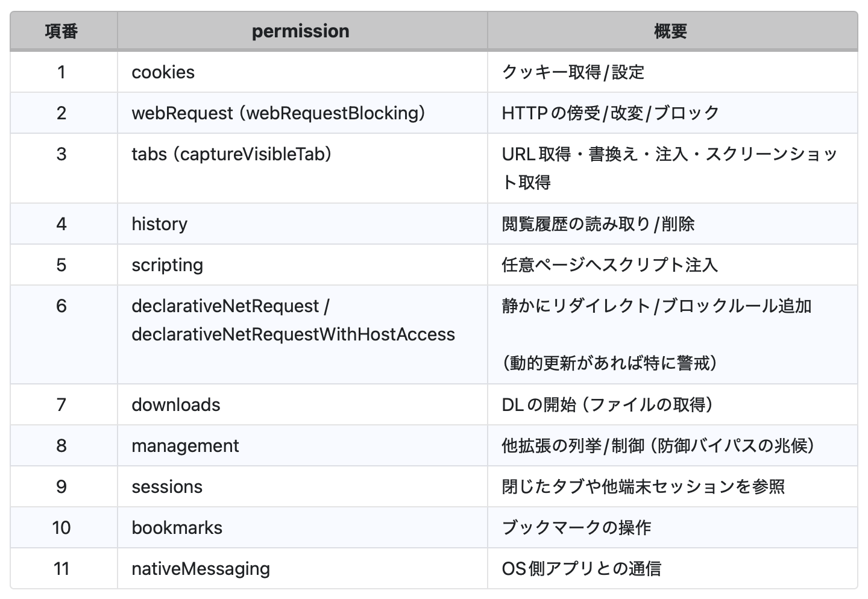Click the history permission cell
Image resolution: width=868 pixels, height=599 pixels.
160,224
